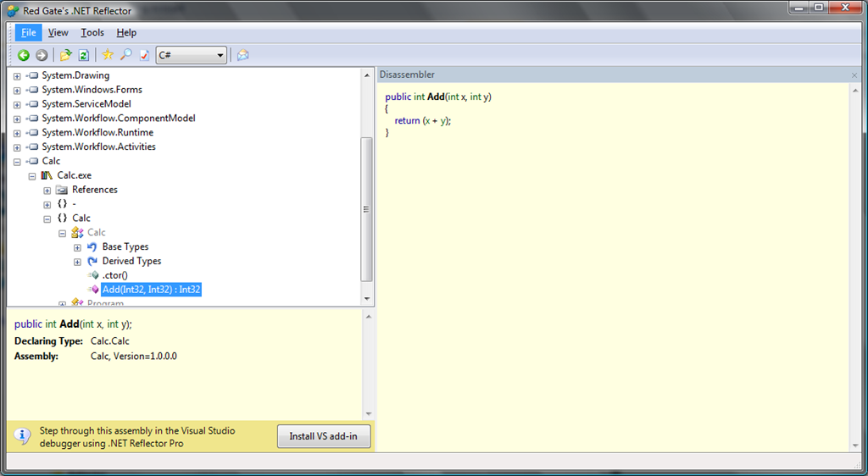Expand the References node
The width and height of the screenshot is (868, 476).
coord(47,191)
